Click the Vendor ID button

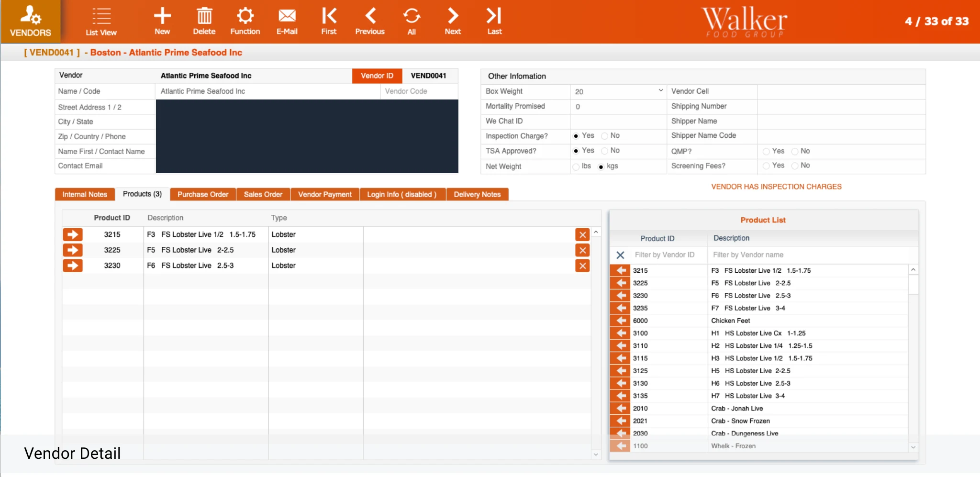(377, 76)
